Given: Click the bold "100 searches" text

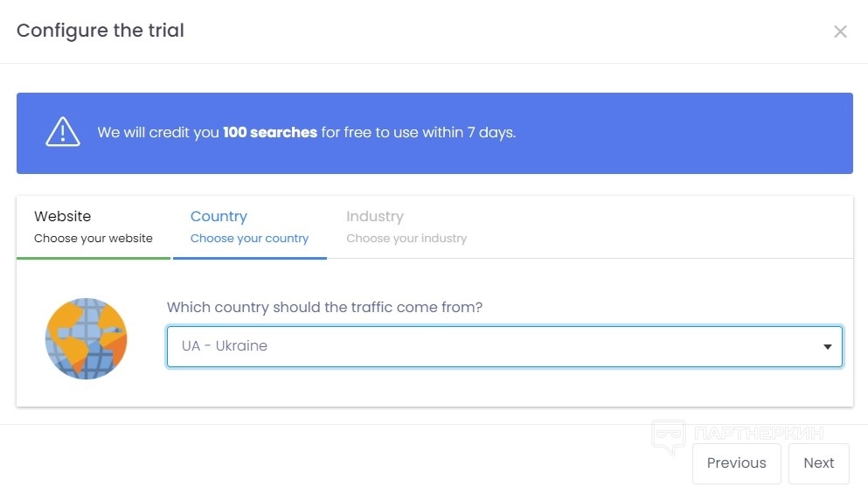Looking at the screenshot, I should pyautogui.click(x=270, y=133).
